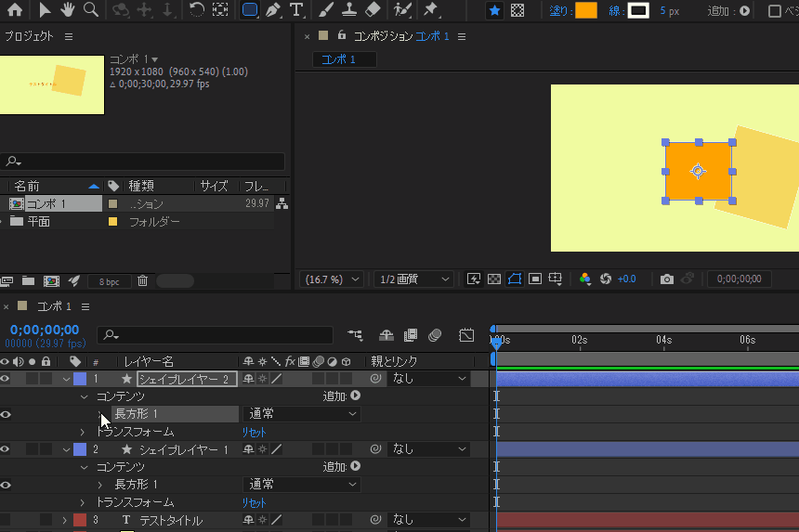Select the Roto Brush tool
The image size is (799, 532).
[x=402, y=9]
